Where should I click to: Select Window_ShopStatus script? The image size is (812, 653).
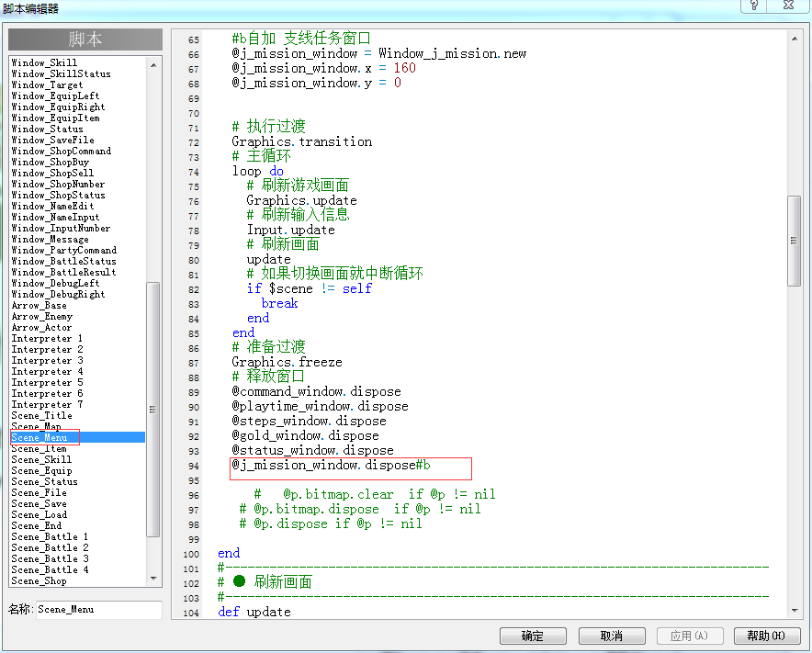pyautogui.click(x=58, y=196)
